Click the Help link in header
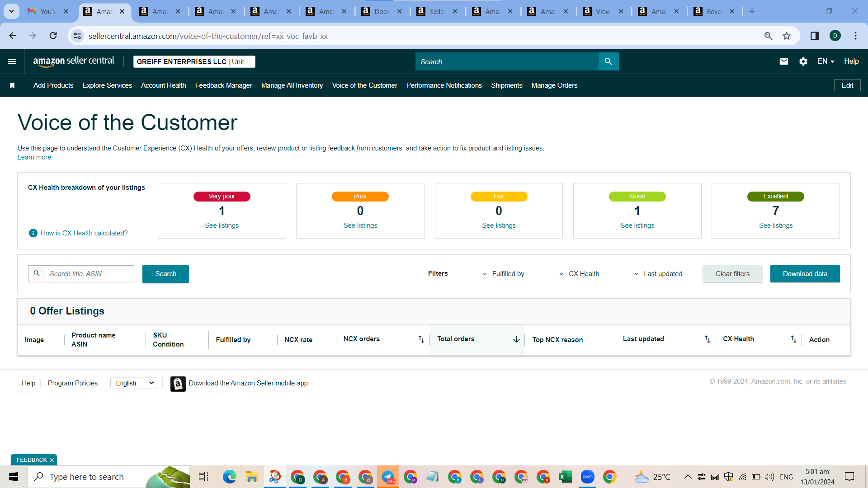Screen dimensions: 868x488 (x=851, y=61)
